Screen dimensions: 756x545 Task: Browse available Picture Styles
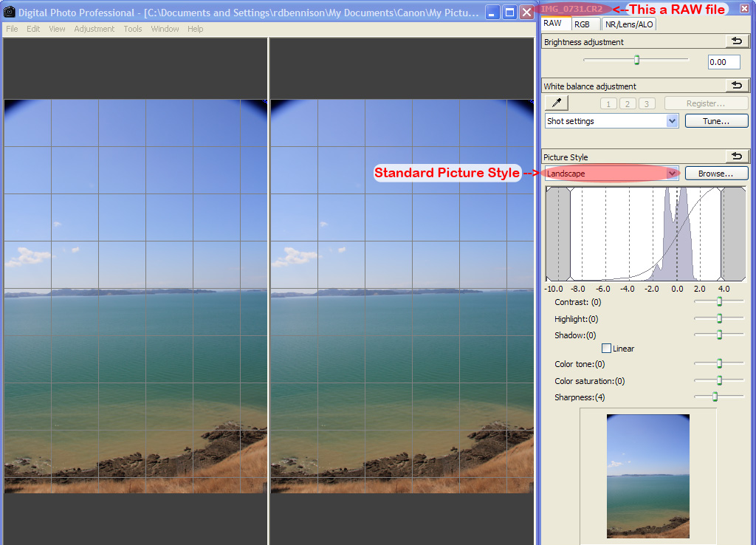(x=715, y=173)
